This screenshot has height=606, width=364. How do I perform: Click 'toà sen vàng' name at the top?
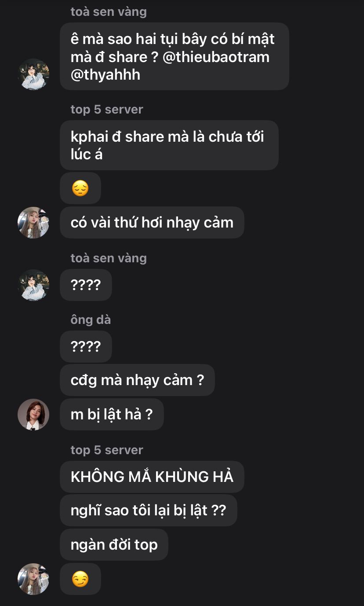coord(109,11)
